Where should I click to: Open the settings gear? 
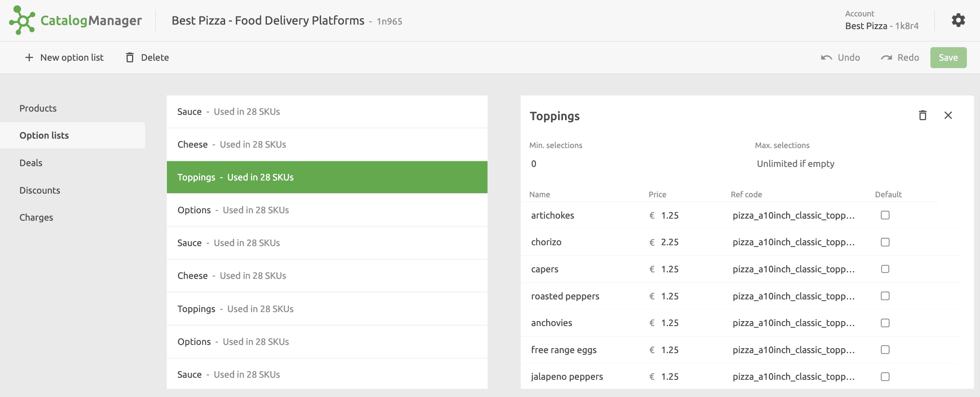pos(958,20)
